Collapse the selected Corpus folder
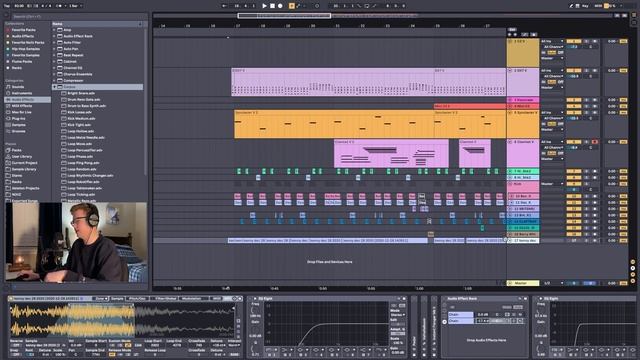 pos(54,87)
